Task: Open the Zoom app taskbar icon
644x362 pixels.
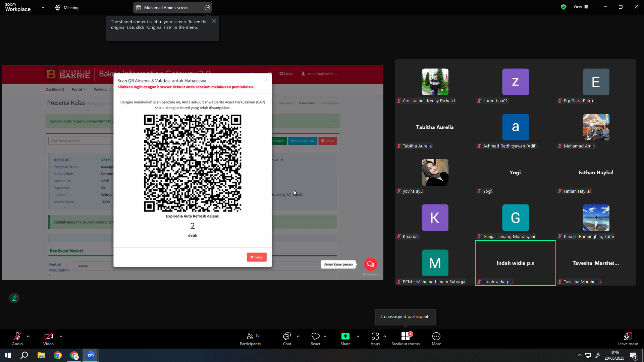Action: click(91, 355)
